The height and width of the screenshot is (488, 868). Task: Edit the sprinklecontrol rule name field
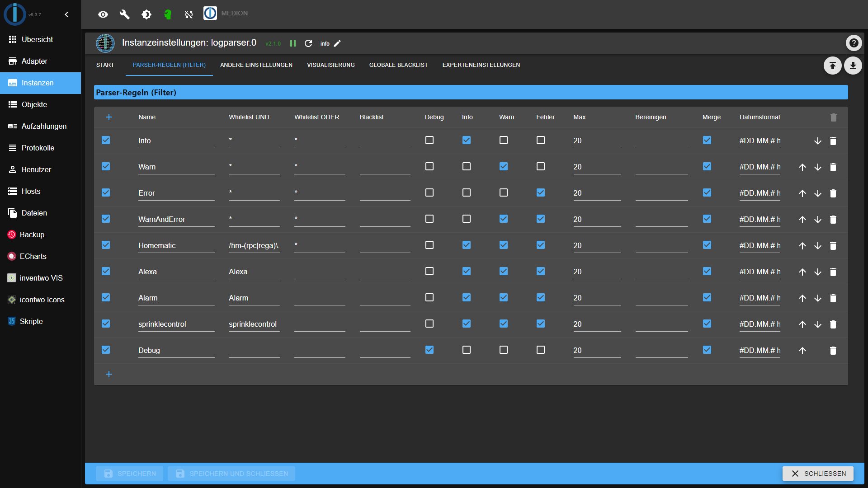click(176, 324)
